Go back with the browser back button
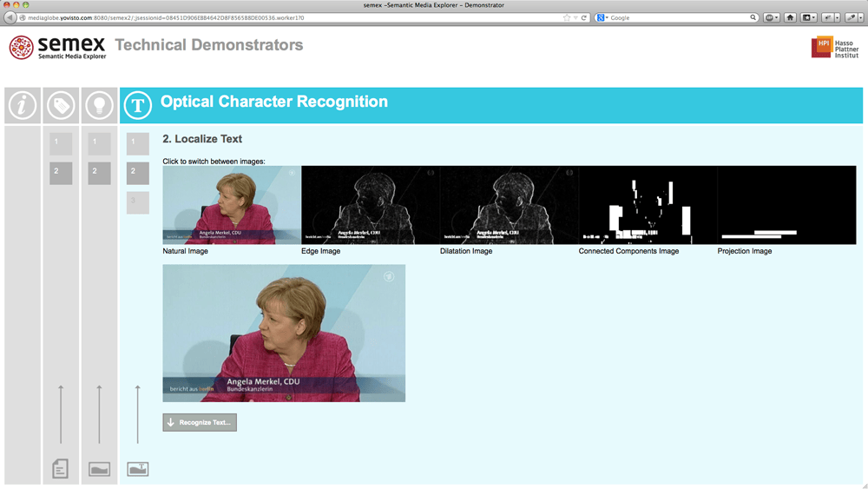The width and height of the screenshot is (868, 489). click(x=10, y=17)
